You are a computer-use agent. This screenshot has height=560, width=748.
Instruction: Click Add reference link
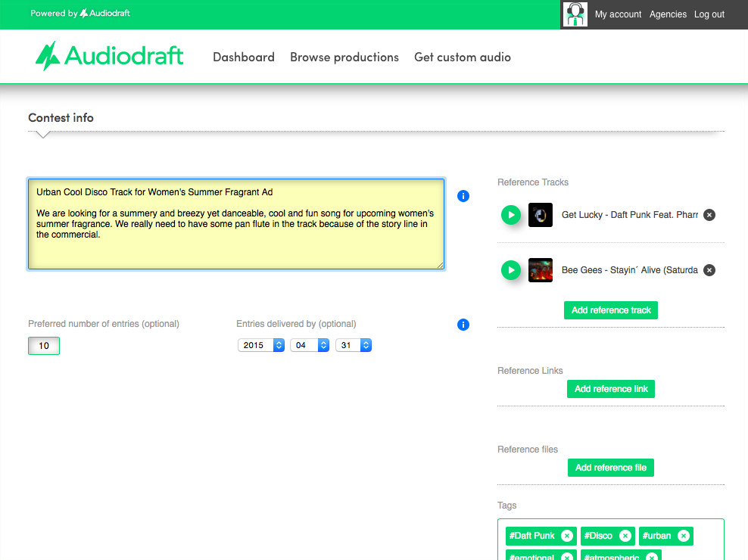(x=610, y=388)
